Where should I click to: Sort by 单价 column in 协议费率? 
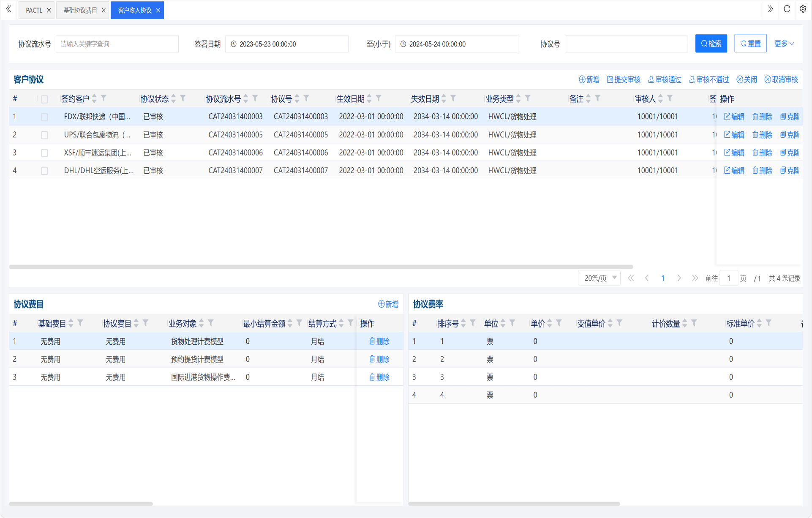(x=549, y=324)
